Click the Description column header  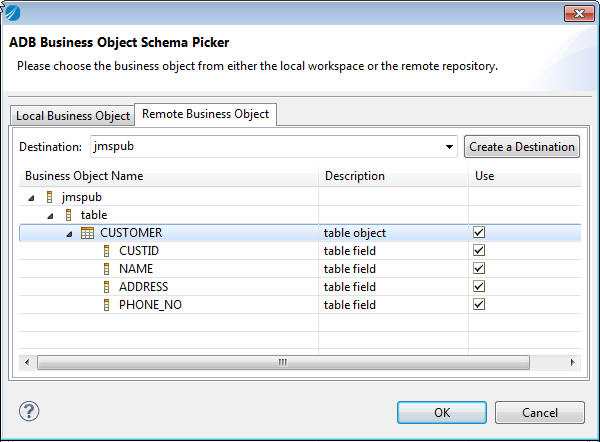[355, 176]
